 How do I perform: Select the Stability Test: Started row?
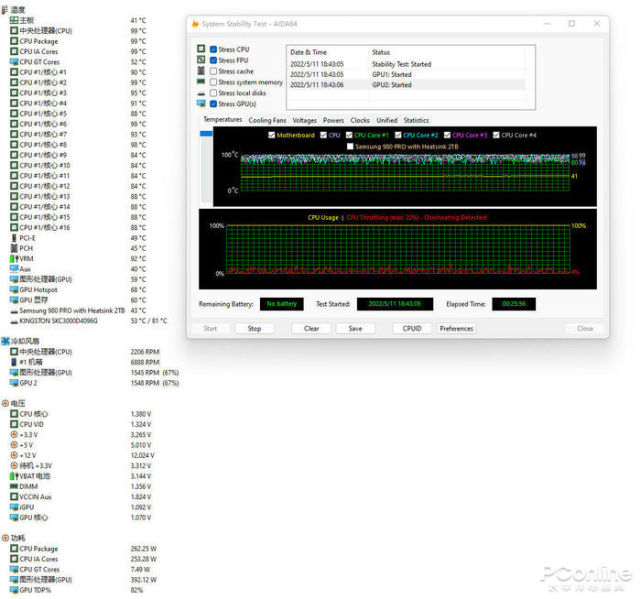point(406,64)
